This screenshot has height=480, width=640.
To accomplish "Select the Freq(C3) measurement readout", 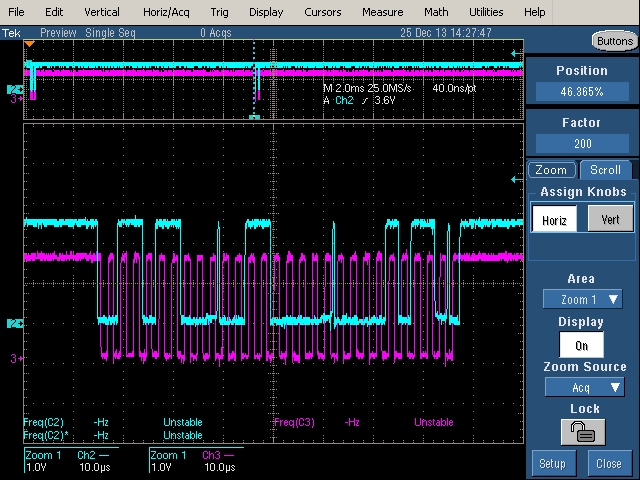I will [x=363, y=422].
